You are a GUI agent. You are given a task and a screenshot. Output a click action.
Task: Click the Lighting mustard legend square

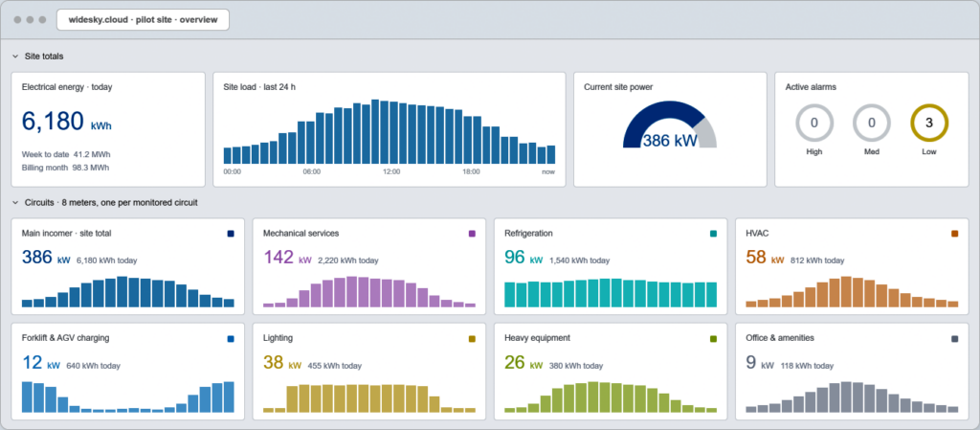[x=472, y=339]
